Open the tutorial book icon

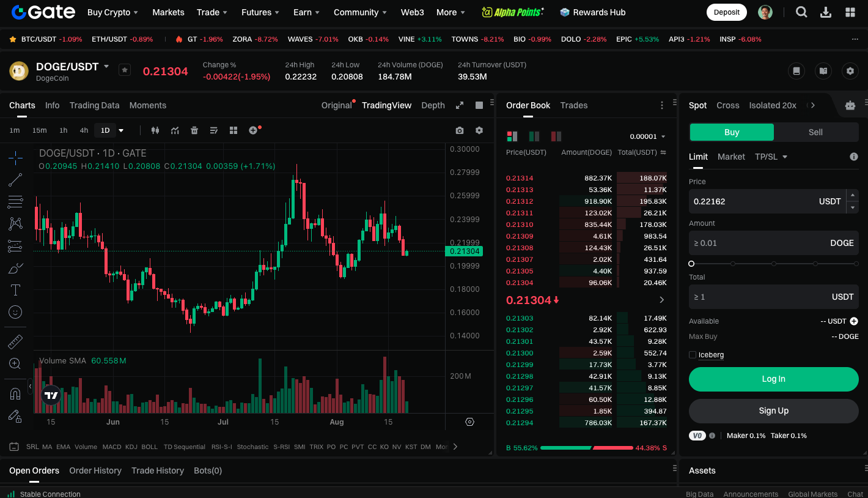[823, 71]
